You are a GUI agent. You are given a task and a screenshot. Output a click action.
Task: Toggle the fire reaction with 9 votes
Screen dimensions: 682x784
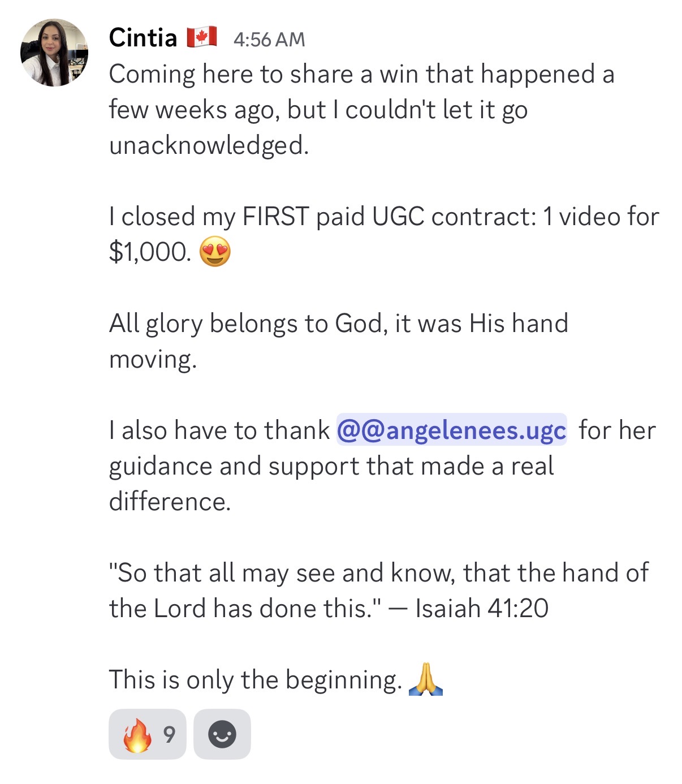[148, 734]
